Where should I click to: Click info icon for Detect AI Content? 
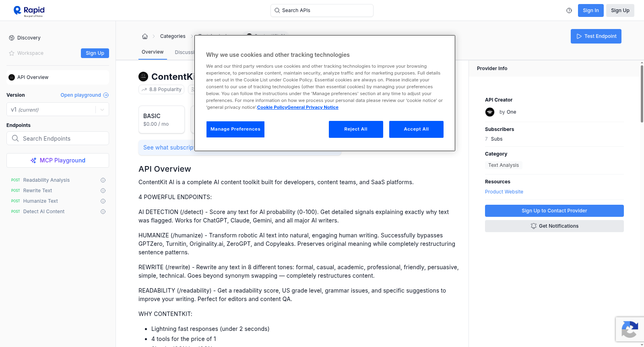(103, 212)
